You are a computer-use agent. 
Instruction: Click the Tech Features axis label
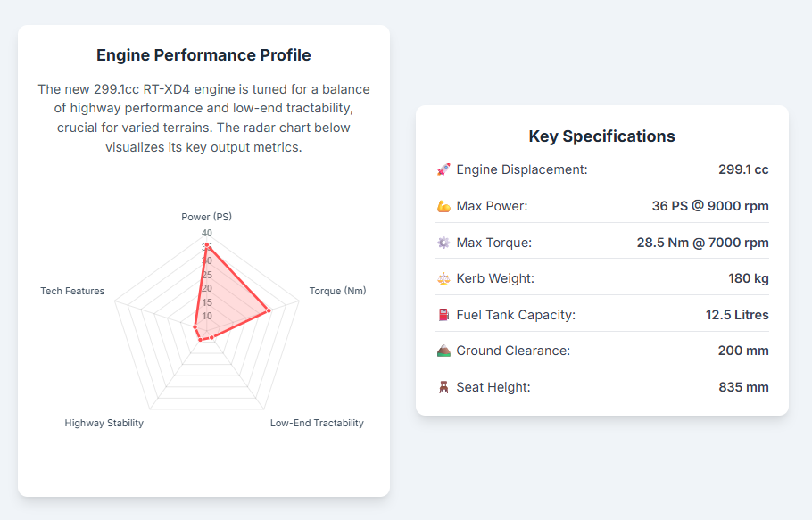click(72, 291)
